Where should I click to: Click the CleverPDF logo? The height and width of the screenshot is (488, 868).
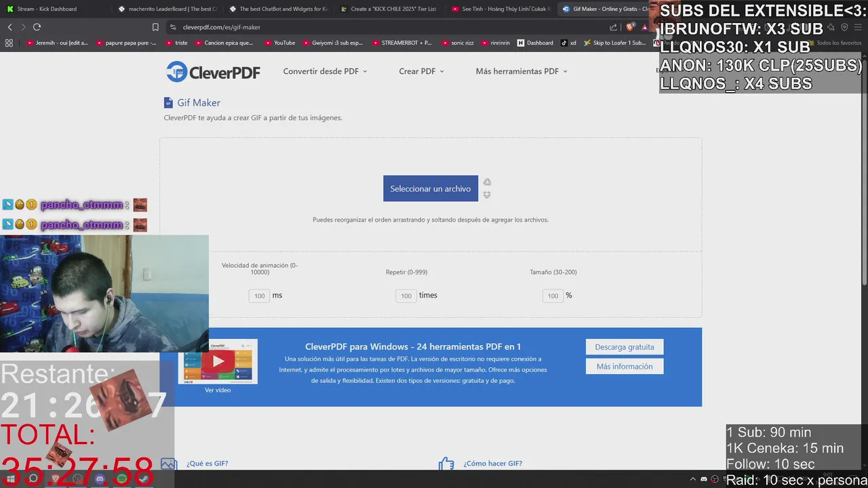pos(213,71)
